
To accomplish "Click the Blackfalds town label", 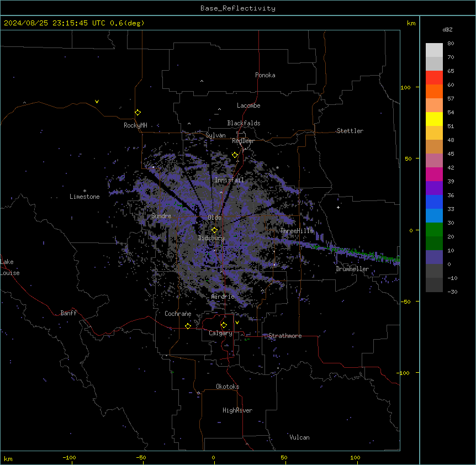I will click(x=244, y=123).
